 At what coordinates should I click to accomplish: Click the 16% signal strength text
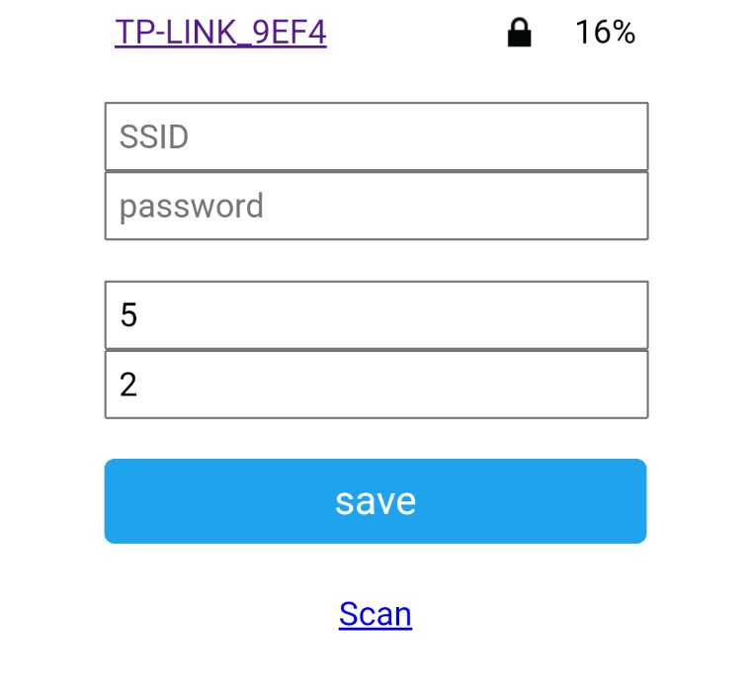click(x=605, y=33)
